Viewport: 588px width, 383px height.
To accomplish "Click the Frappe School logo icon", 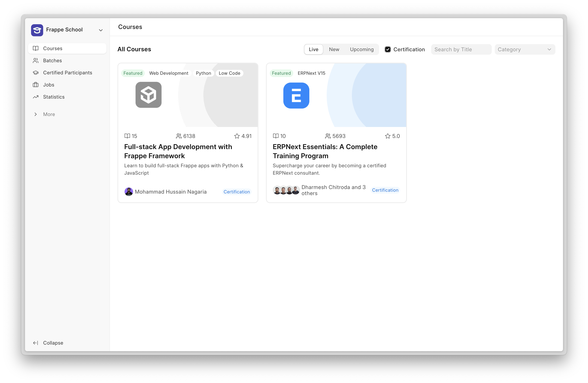I will click(37, 30).
